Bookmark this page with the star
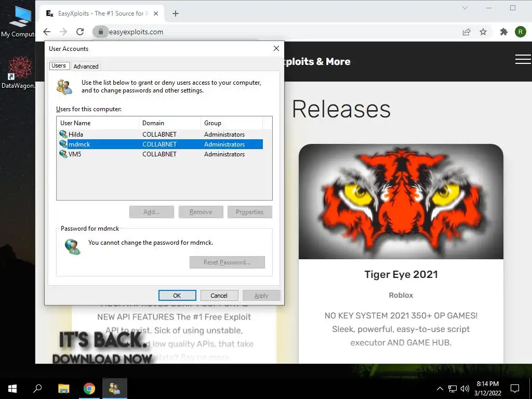This screenshot has width=532, height=399. (x=483, y=32)
